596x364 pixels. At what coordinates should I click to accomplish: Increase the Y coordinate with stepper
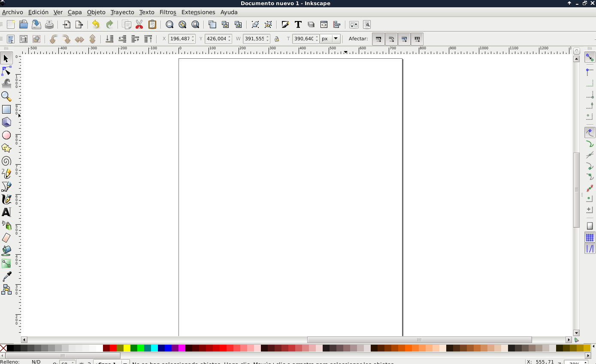click(x=230, y=37)
